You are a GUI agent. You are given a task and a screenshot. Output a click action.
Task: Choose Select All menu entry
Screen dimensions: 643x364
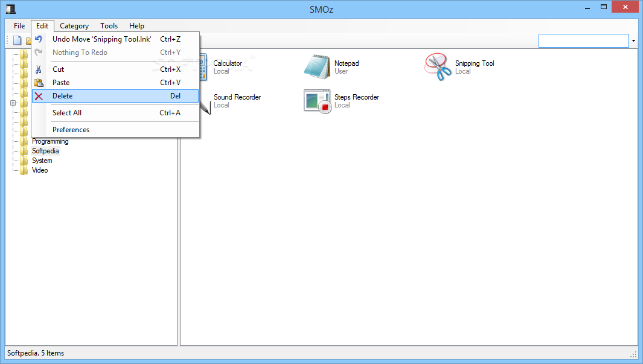point(116,113)
